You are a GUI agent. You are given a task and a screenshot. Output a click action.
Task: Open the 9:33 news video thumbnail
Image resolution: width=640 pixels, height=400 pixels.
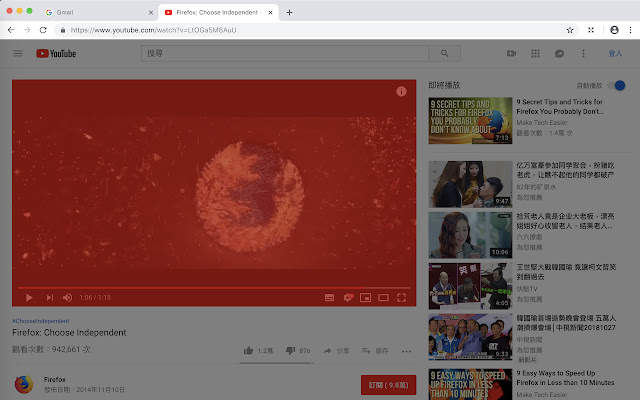point(470,337)
